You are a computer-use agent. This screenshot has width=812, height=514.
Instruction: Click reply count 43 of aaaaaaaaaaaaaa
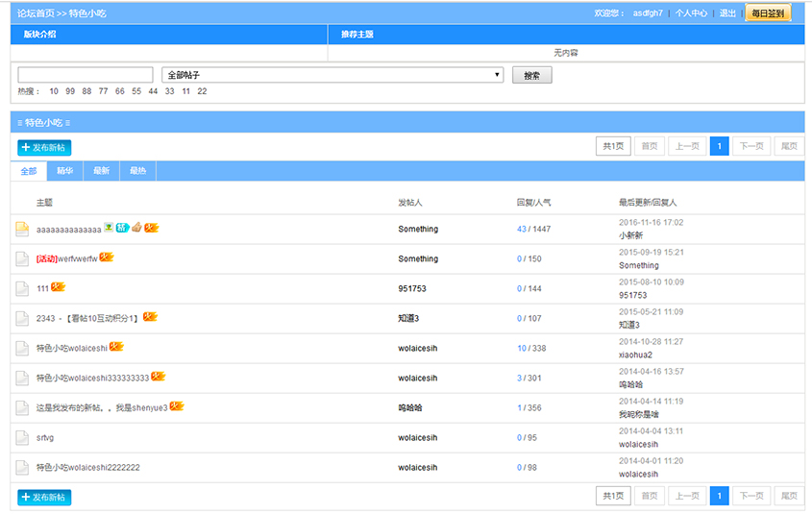click(522, 229)
